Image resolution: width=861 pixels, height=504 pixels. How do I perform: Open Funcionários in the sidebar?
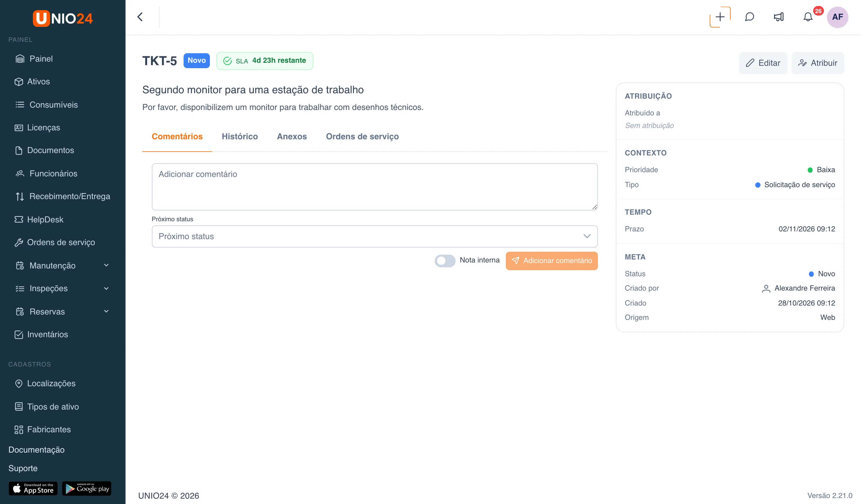click(46, 174)
